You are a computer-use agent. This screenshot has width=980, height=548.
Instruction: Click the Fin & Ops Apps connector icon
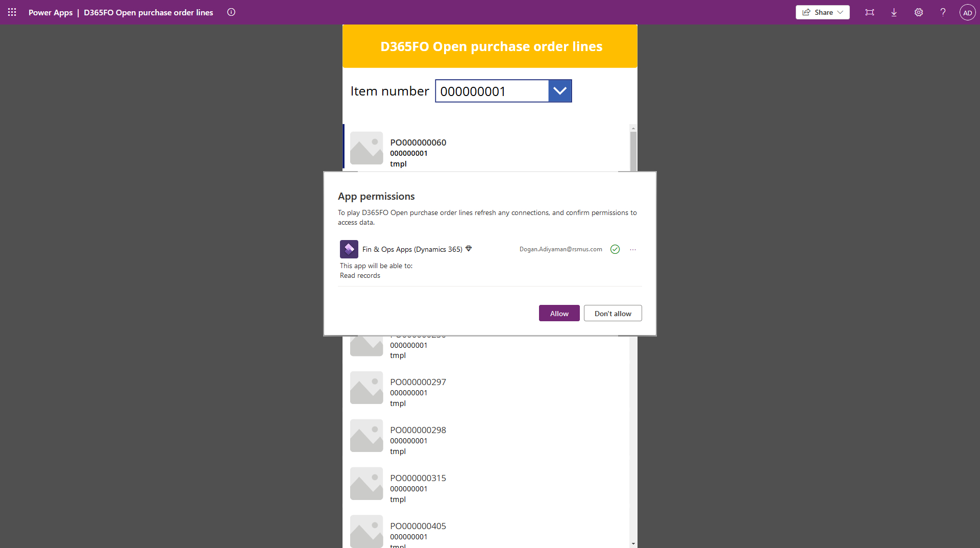tap(349, 249)
